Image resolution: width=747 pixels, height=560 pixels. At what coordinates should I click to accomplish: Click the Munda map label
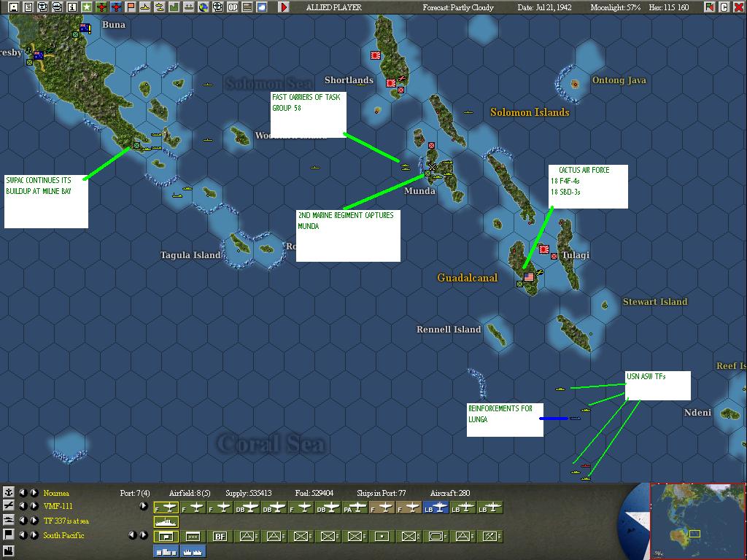pos(419,191)
